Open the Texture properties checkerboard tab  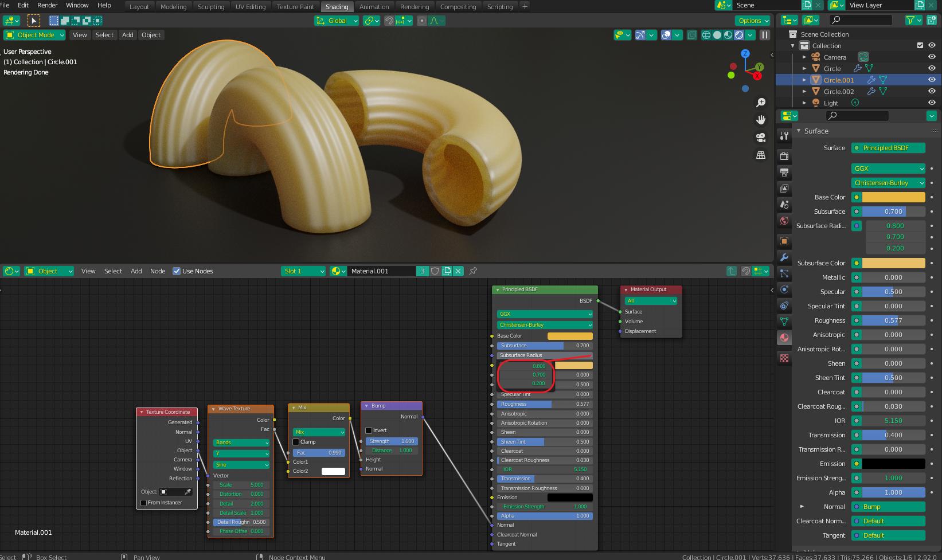click(x=784, y=358)
